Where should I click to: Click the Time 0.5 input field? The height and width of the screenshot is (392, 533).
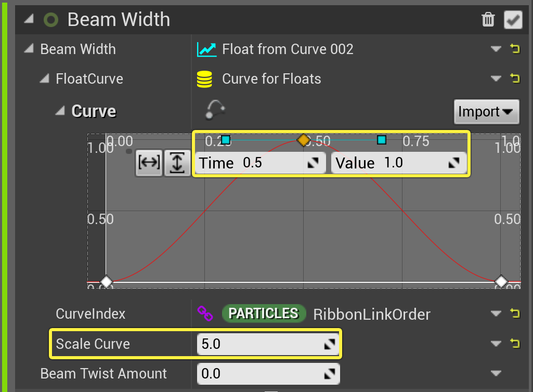tap(260, 163)
